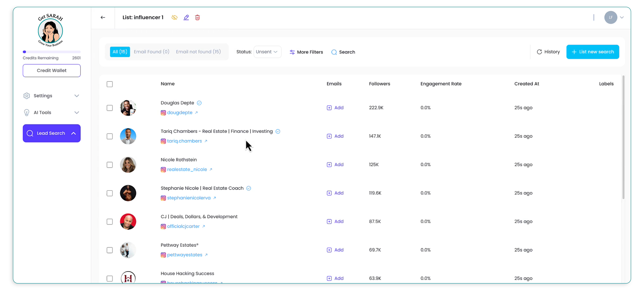Click the Get Sarah logo
The height and width of the screenshot is (299, 644).
[x=51, y=30]
